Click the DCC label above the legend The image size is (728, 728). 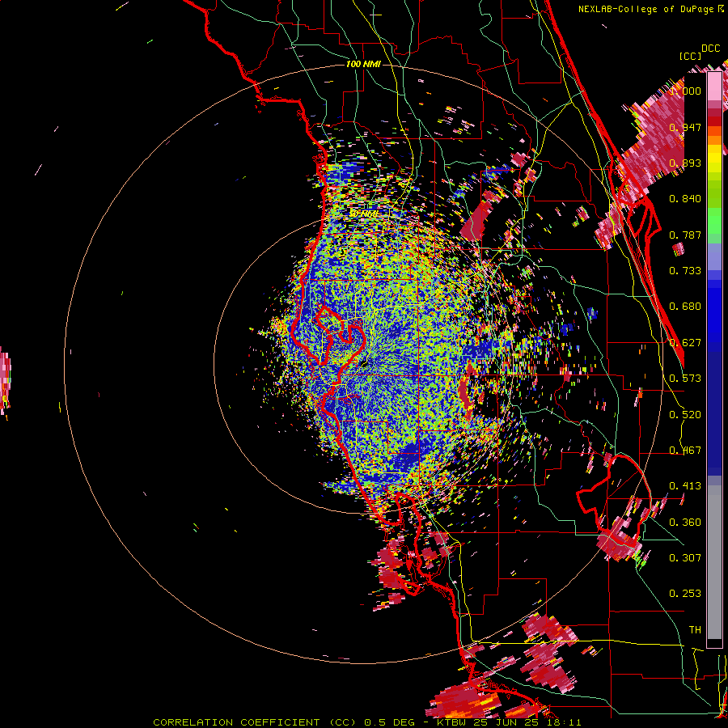tap(710, 49)
